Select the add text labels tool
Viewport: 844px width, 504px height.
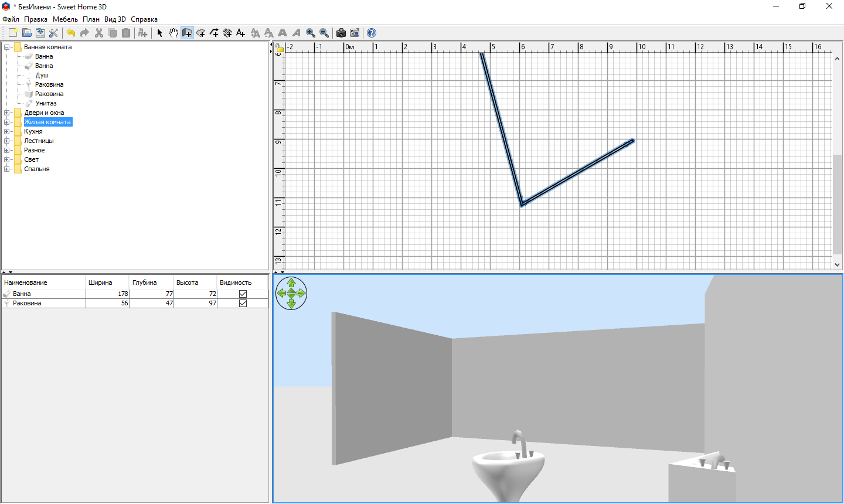coord(241,33)
